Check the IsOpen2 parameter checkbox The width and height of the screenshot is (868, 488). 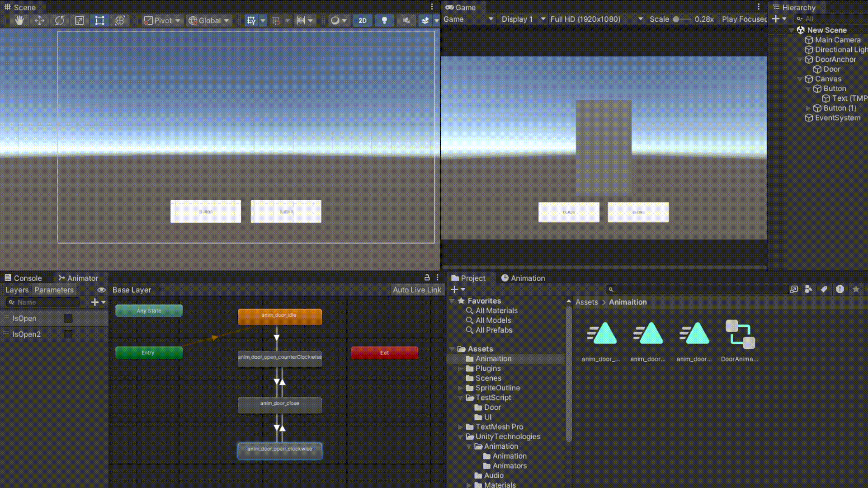click(x=68, y=334)
